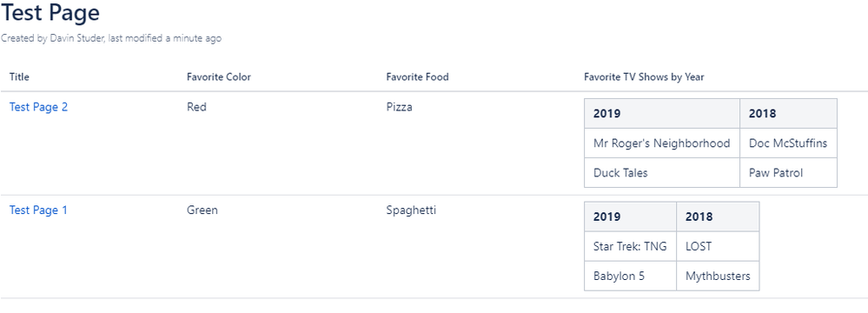The image size is (868, 313).
Task: Click the Mythbusters cell
Action: click(x=718, y=276)
